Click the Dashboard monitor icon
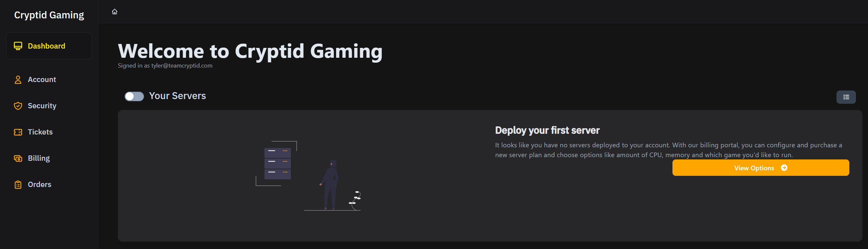This screenshot has width=868, height=249. point(18,46)
